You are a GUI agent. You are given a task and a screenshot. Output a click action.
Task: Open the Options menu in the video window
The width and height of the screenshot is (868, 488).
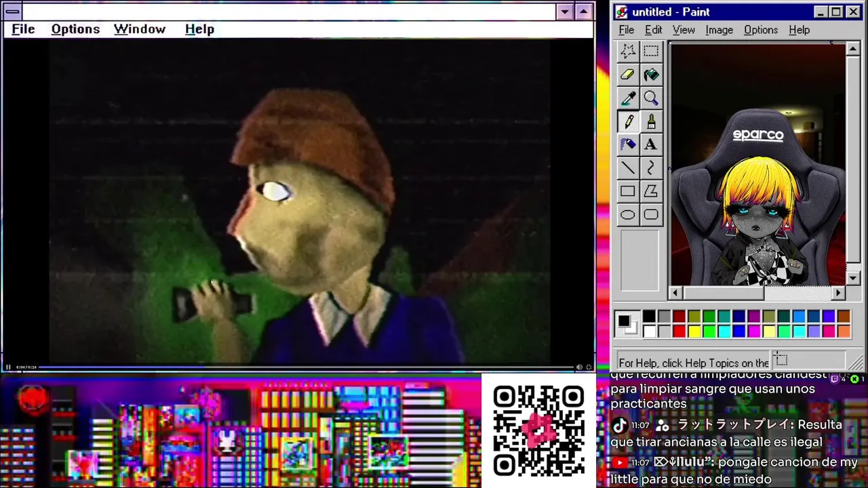click(x=75, y=29)
